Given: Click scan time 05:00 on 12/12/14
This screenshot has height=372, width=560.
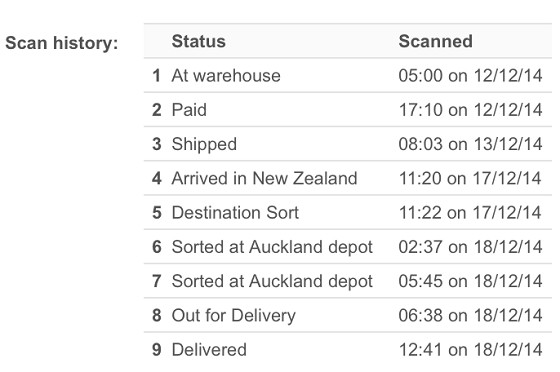Looking at the screenshot, I should coord(470,76).
